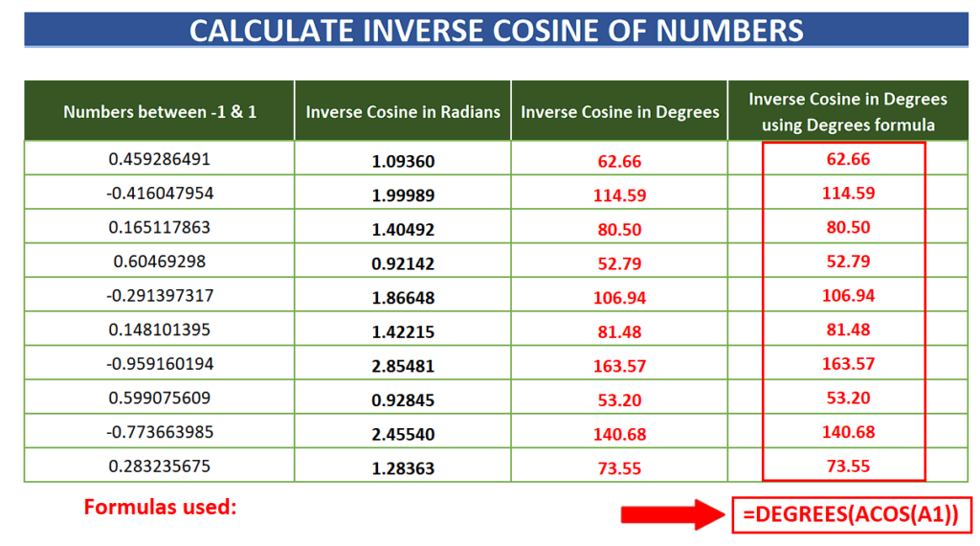Pick 52.79 in the using Degrees formula column
This screenshot has height=546, width=980.
[x=848, y=262]
